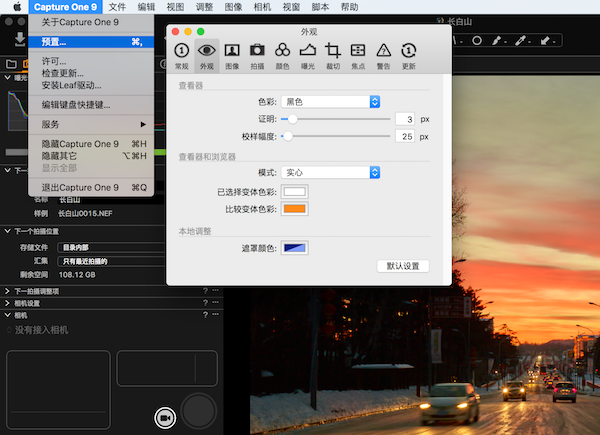Open the 图像 (Image) preferences icon
This screenshot has width=600, height=435.
coord(232,54)
